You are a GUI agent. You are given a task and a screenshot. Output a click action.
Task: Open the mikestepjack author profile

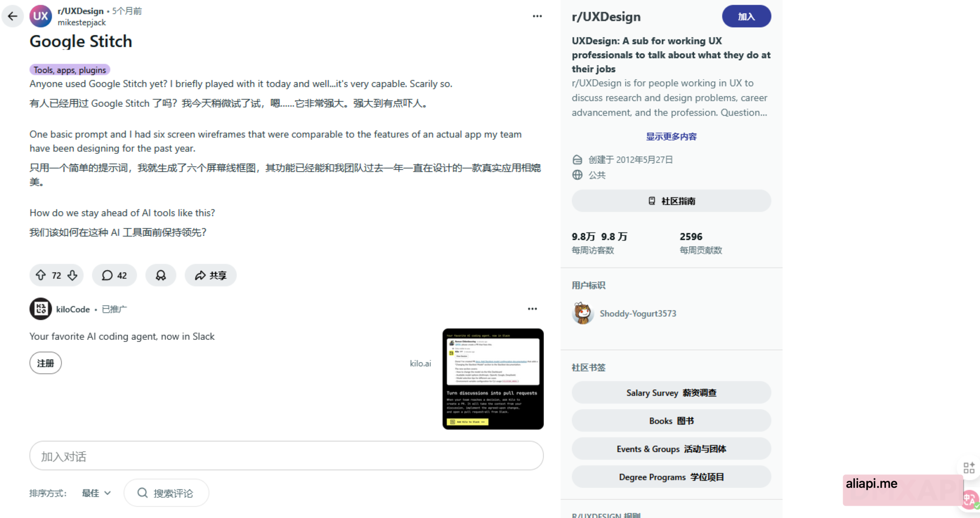(82, 22)
